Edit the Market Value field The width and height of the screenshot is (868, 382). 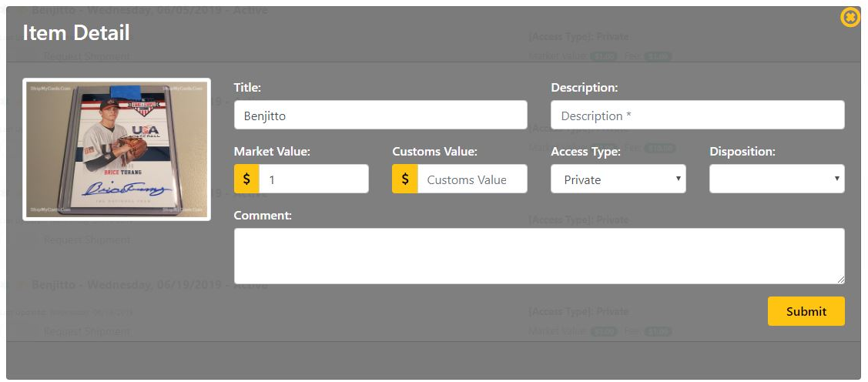click(314, 179)
